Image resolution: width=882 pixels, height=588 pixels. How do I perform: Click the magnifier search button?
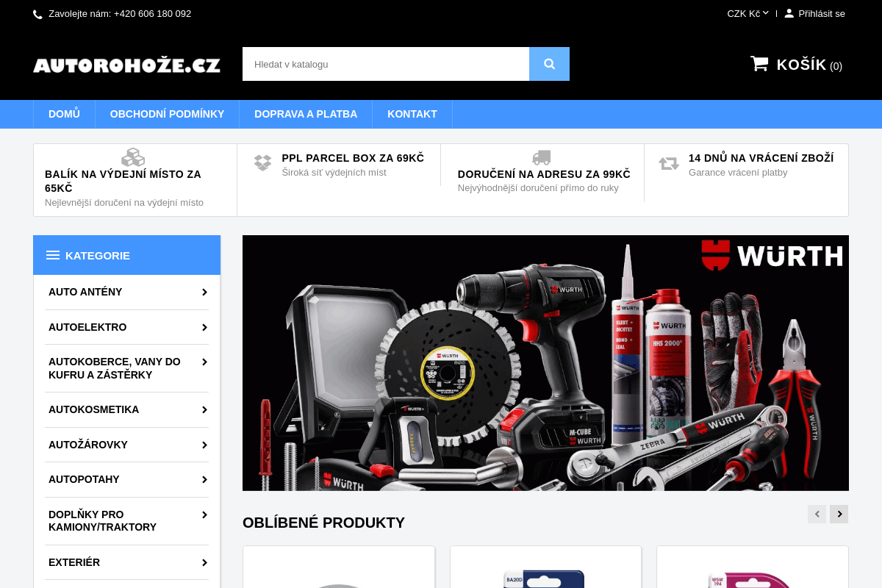coord(549,64)
